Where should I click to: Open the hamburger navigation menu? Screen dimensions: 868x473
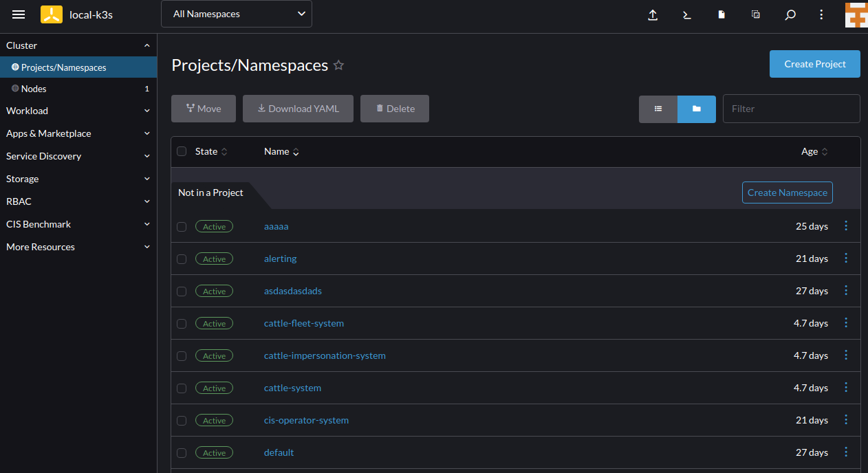coord(19,14)
